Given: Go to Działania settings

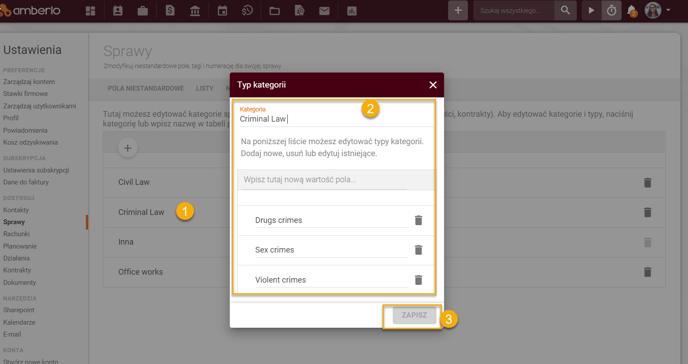Looking at the screenshot, I should (x=16, y=258).
